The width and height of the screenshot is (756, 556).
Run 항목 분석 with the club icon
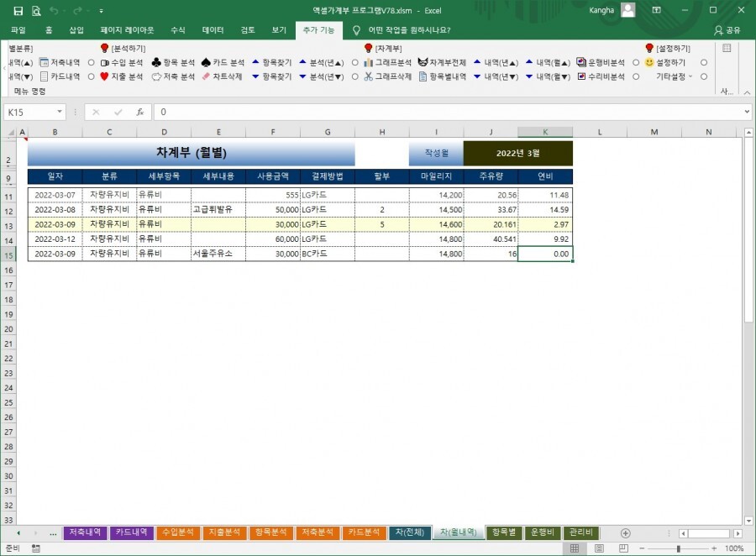[x=173, y=63]
